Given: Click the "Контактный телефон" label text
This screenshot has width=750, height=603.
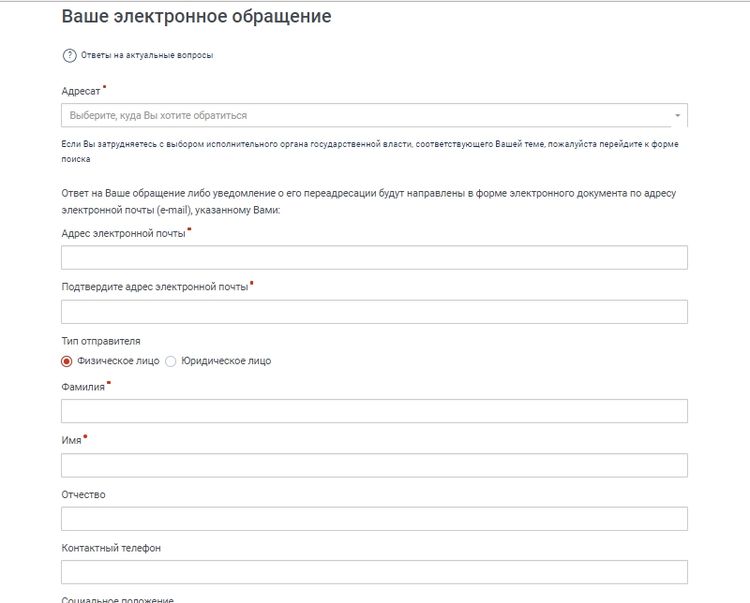Looking at the screenshot, I should click(111, 548).
